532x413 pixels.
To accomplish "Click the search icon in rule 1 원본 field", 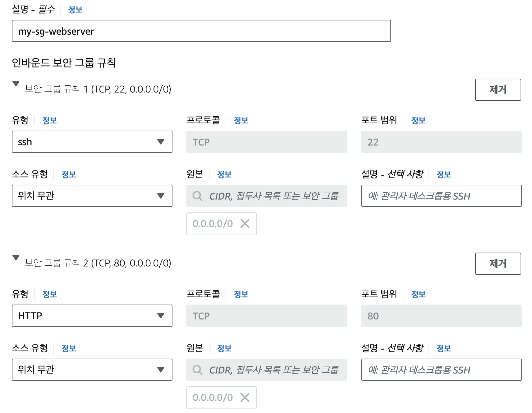I will [x=197, y=196].
